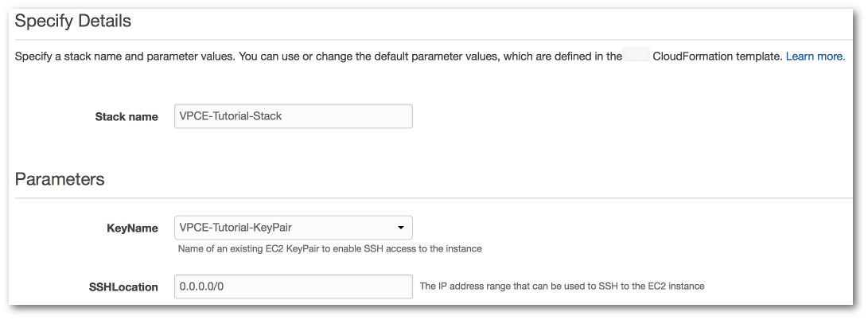Click the VPCE-Tutorial-Stack text
Image resolution: width=868 pixels, height=320 pixels.
point(231,116)
